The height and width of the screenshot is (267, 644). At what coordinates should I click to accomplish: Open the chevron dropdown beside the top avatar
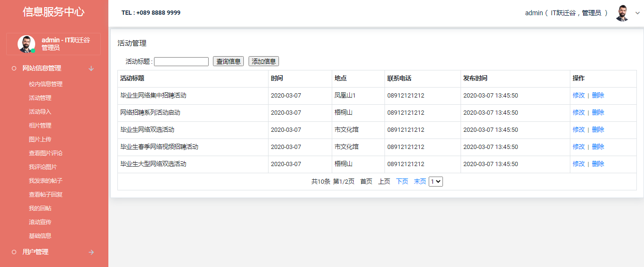(x=638, y=13)
